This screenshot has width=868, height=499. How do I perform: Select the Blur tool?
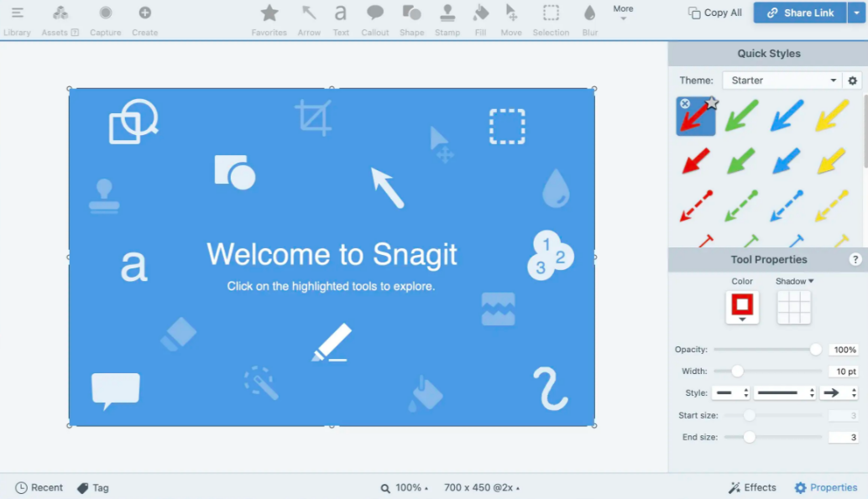pyautogui.click(x=589, y=20)
